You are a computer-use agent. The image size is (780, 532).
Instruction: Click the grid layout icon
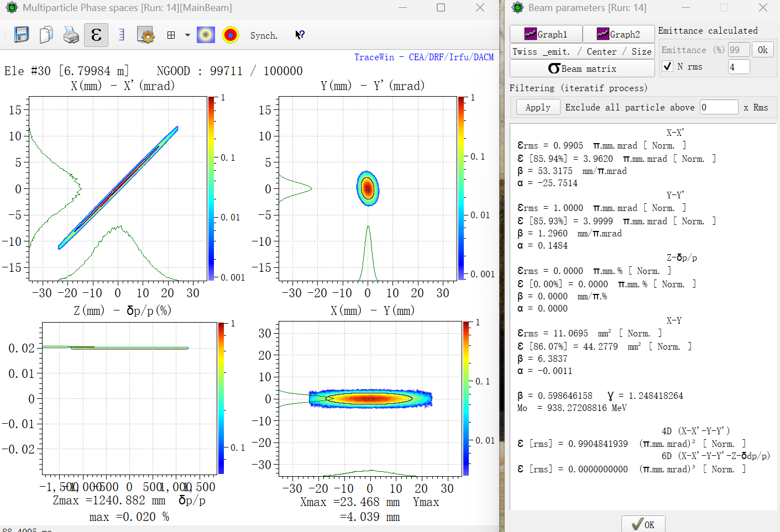(171, 35)
